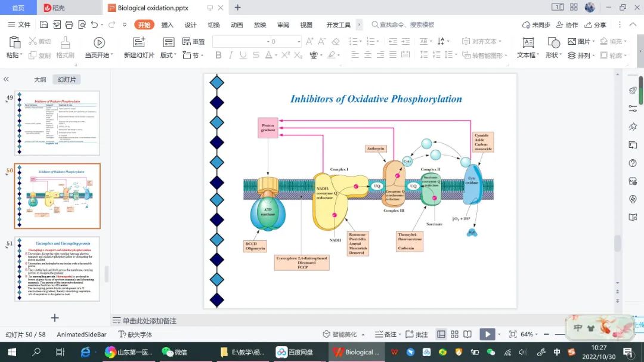Switch to slide sorter view in status bar
The image size is (644, 362).
click(x=454, y=335)
